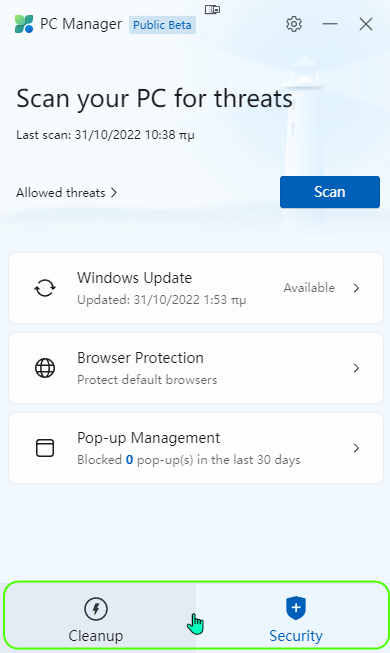Image resolution: width=390 pixels, height=653 pixels.
Task: Click the Available status for Windows Update
Action: [x=309, y=288]
